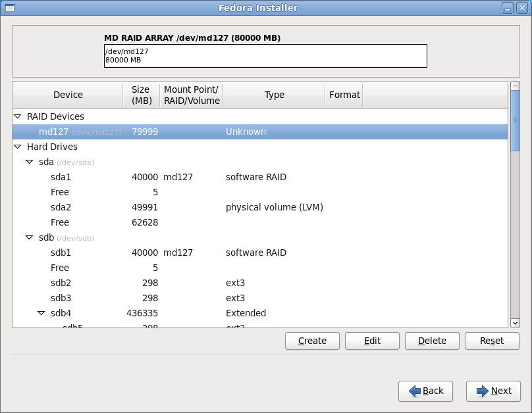Viewport: 532px width, 413px height.
Task: Collapse the sdb drive tree
Action: (x=30, y=237)
